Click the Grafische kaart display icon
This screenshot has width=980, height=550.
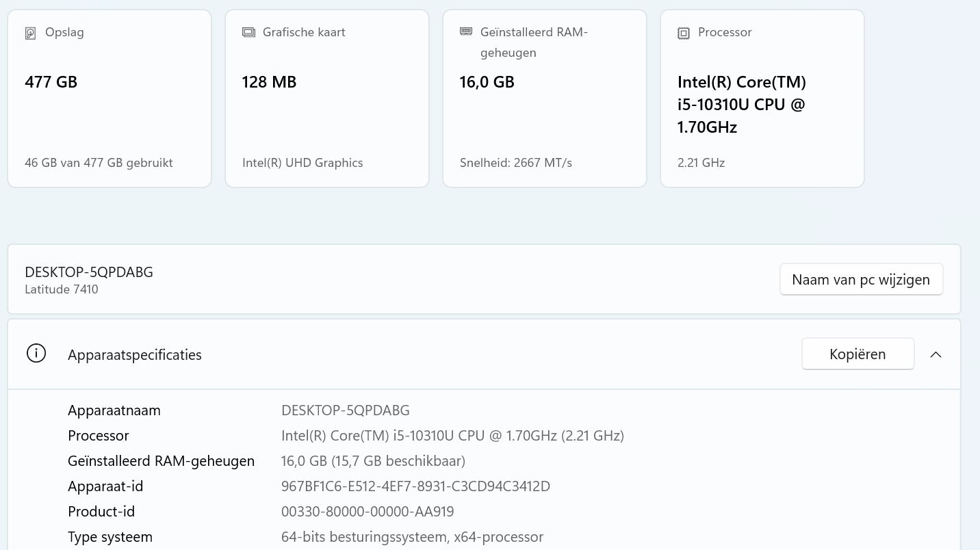point(248,32)
